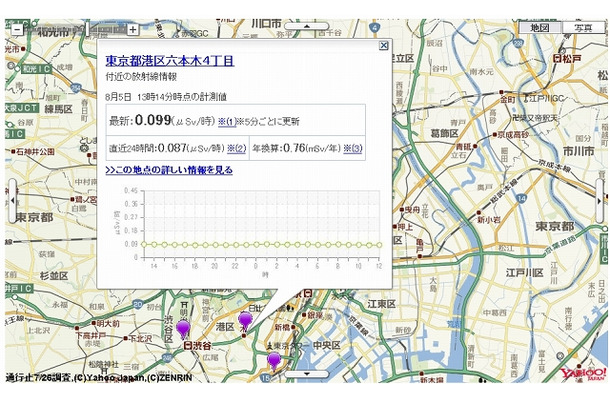
Task: Click 練馬区 label on the map
Action: coord(58,109)
